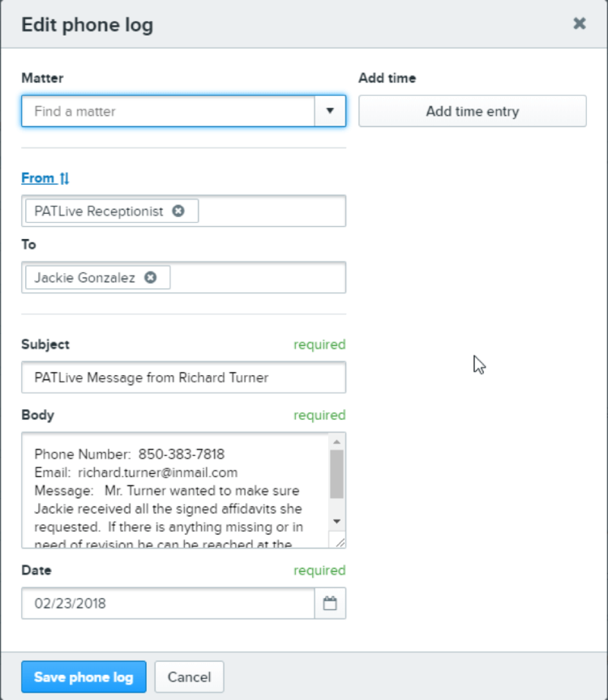This screenshot has width=608, height=700.
Task: Swap direction using the From link
Action: (x=45, y=177)
